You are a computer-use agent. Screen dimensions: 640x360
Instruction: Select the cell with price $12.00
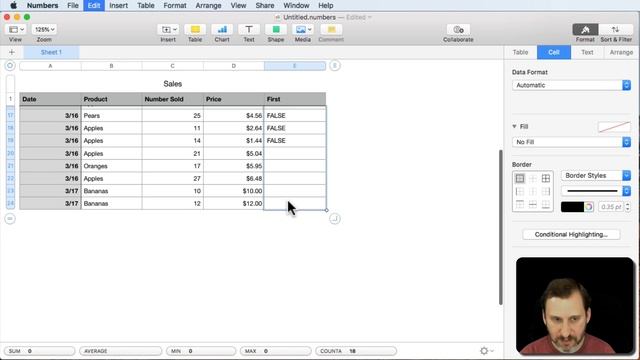[x=233, y=203]
